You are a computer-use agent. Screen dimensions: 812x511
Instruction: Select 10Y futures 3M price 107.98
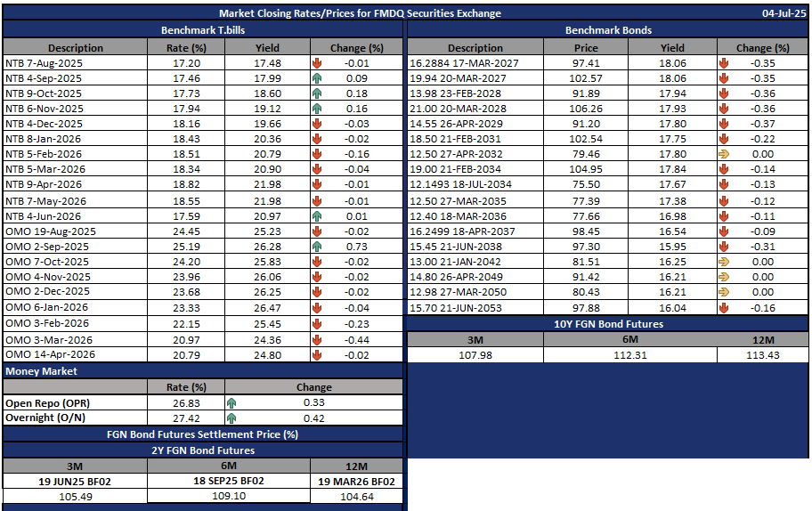(475, 355)
